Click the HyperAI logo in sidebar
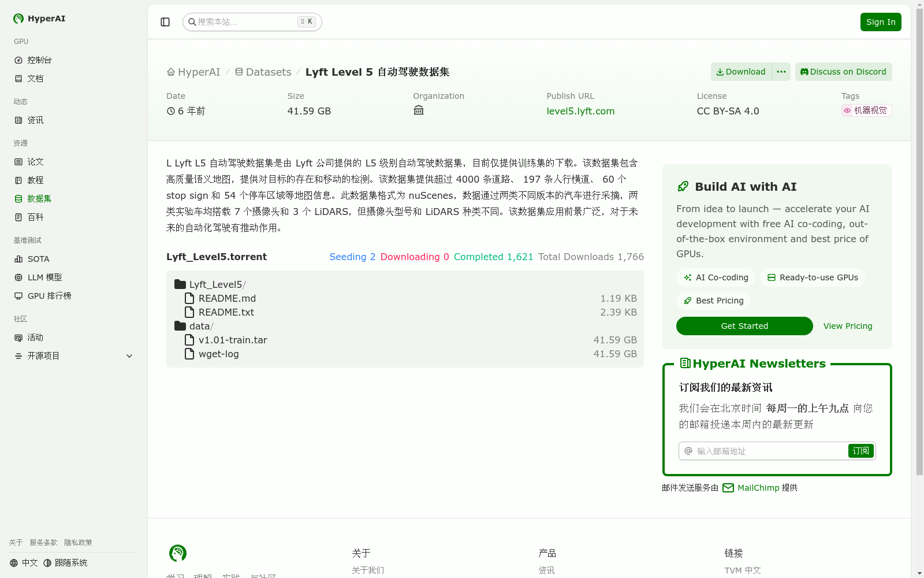 (39, 18)
